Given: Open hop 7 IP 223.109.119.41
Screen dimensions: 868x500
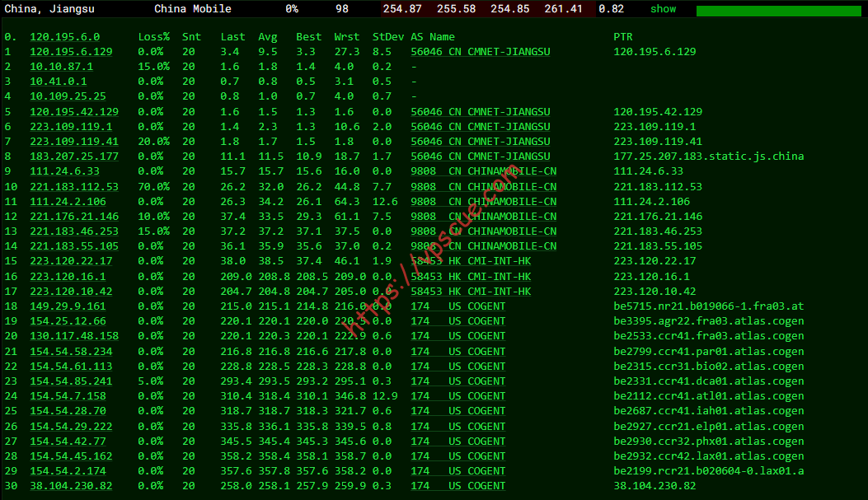Looking at the screenshot, I should pos(74,142).
